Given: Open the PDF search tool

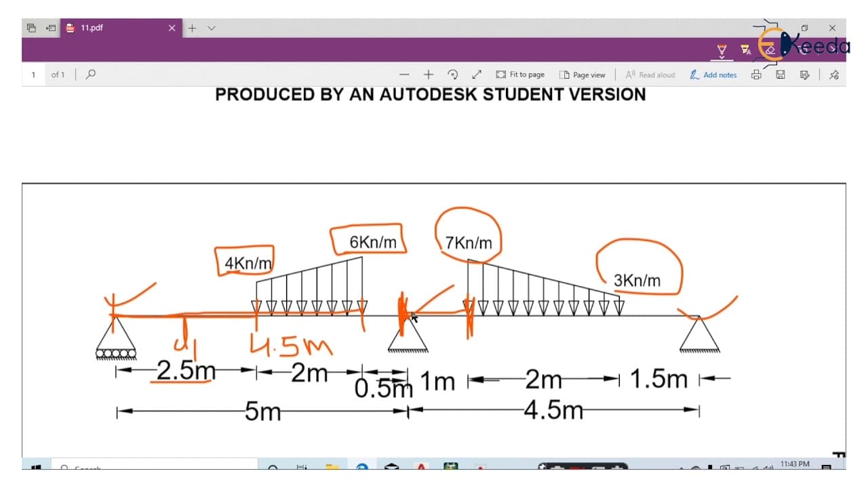Looking at the screenshot, I should tap(91, 75).
